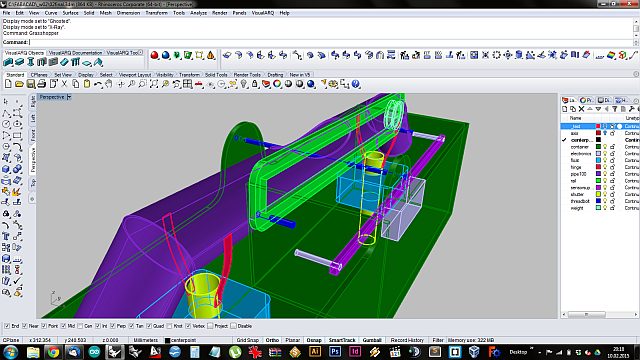Toggle the Point osnap checkbox
The height and width of the screenshot is (360, 640).
tap(44, 326)
